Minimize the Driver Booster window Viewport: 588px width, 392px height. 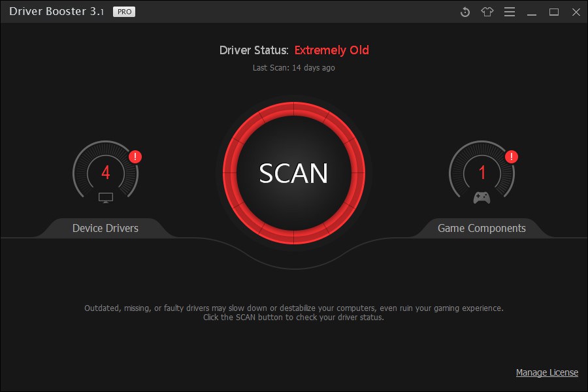532,12
